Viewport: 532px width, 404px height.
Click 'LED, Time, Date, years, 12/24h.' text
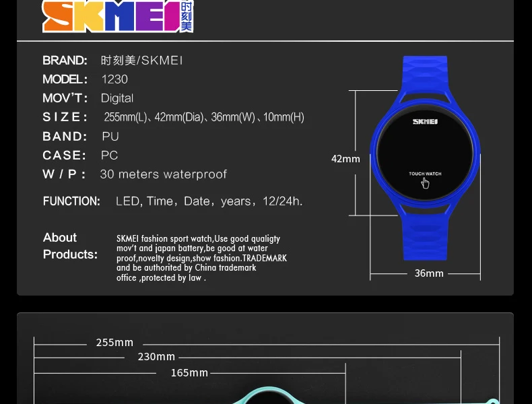click(209, 201)
